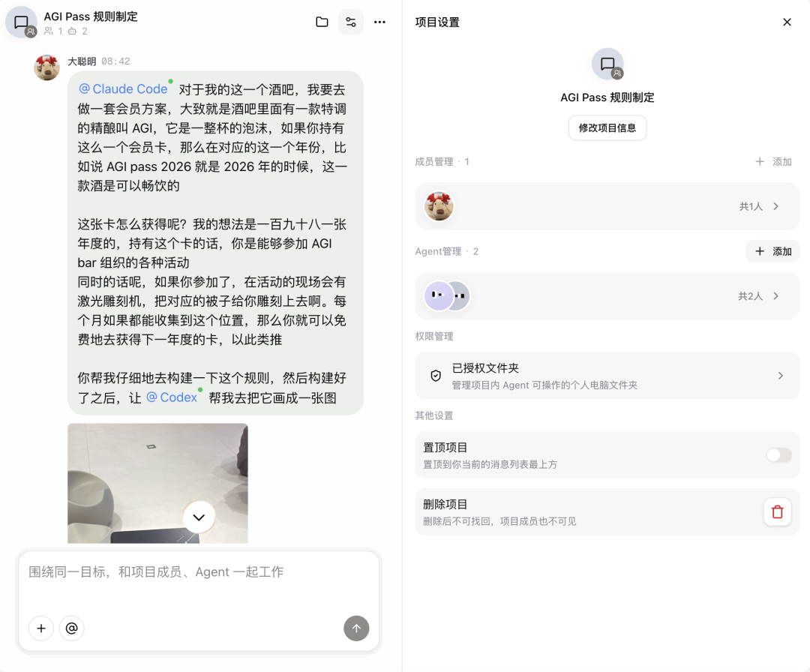This screenshot has height=672, width=810.
Task: Click 添加 next to Agent管理
Action: (772, 251)
